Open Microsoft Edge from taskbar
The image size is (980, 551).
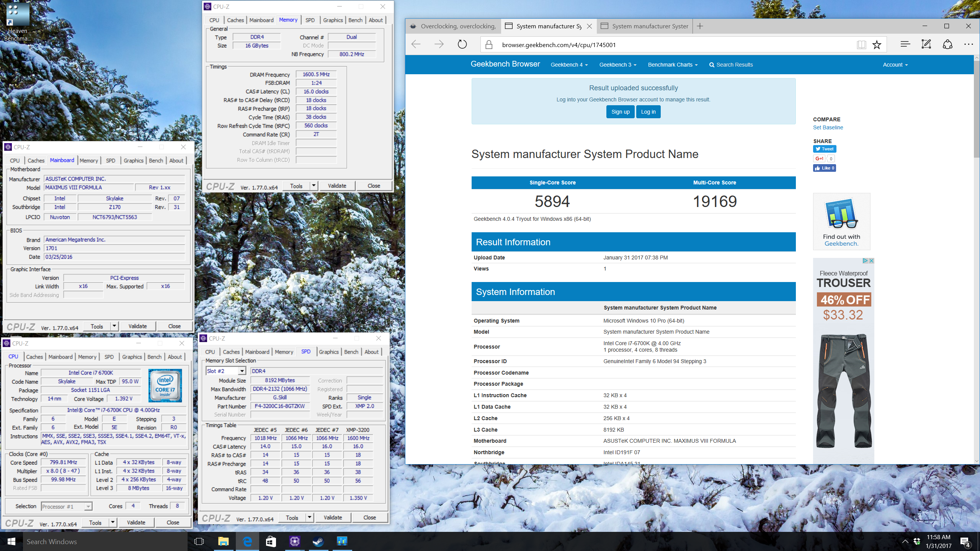[x=247, y=541]
